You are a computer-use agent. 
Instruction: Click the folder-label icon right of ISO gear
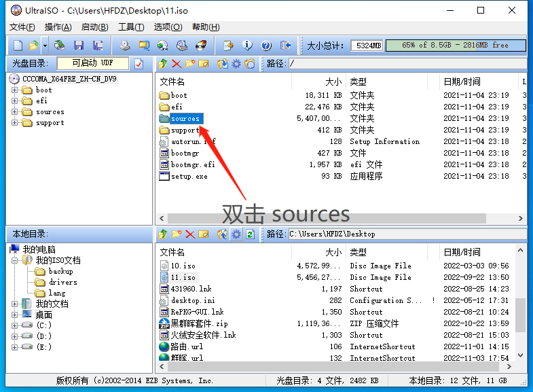(249, 64)
